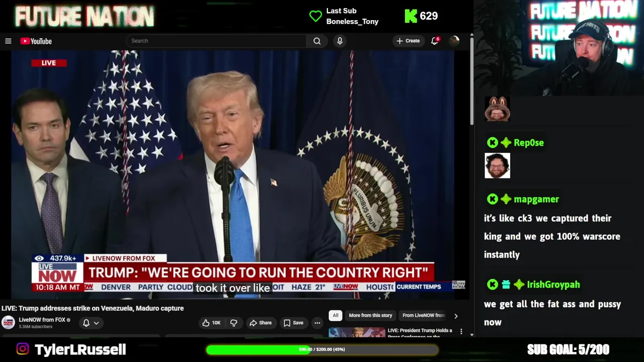Select the From LiveNOW from chip

click(x=424, y=315)
